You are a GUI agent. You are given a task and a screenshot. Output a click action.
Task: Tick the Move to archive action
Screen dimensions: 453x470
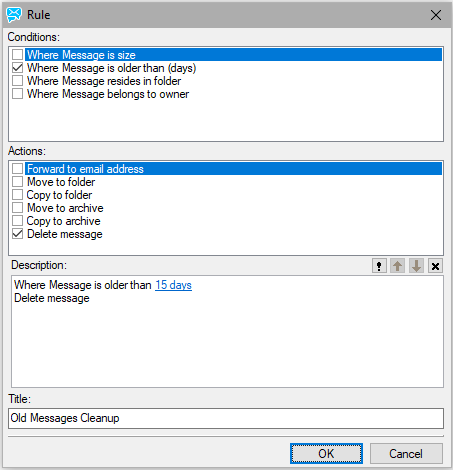[17, 208]
